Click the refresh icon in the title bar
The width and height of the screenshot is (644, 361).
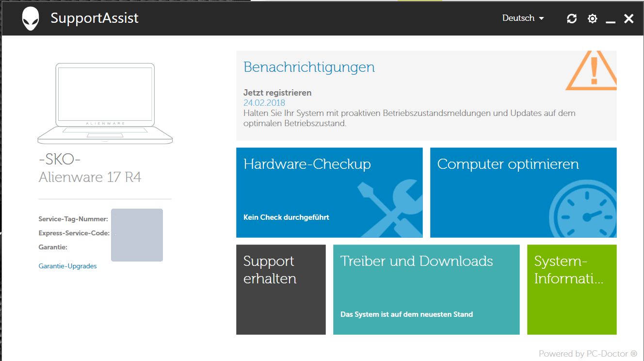(572, 18)
